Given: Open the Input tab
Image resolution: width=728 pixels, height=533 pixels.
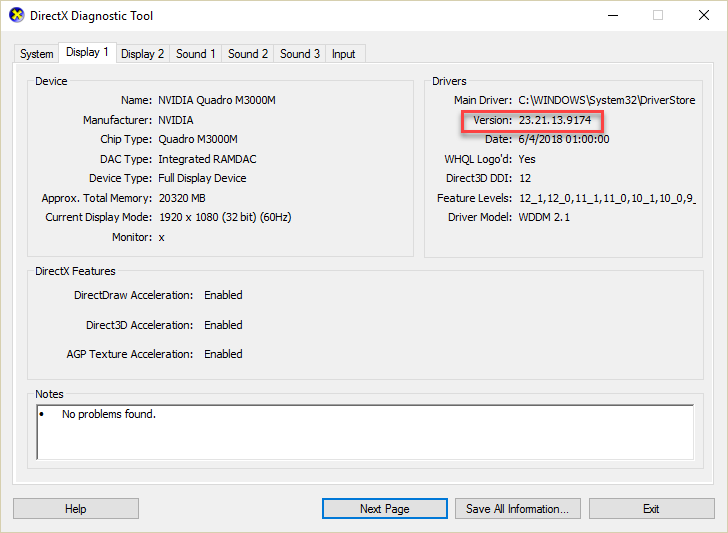Looking at the screenshot, I should click(344, 54).
